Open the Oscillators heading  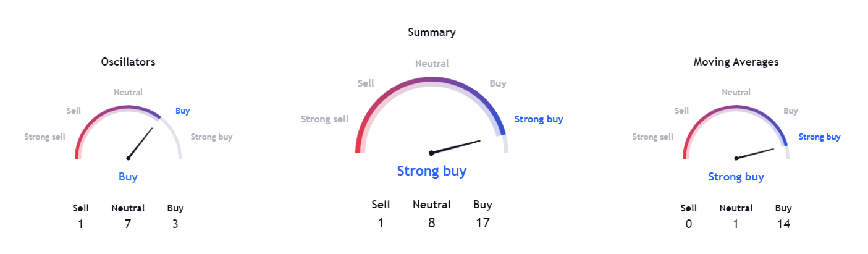tap(128, 62)
